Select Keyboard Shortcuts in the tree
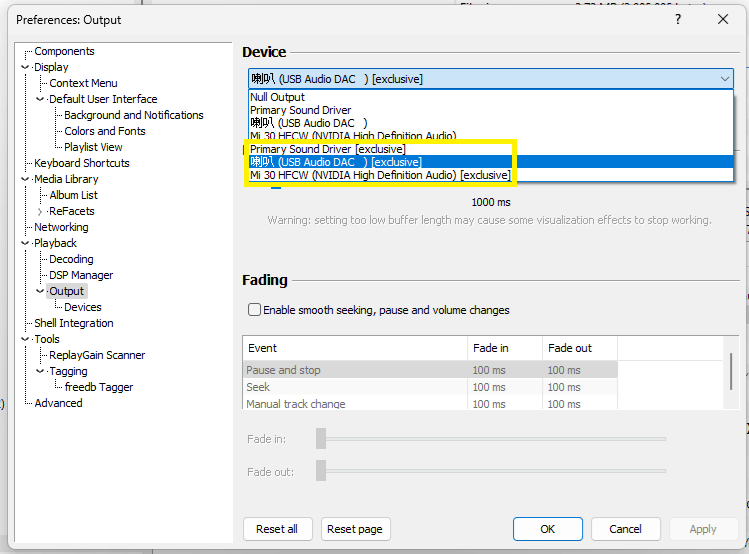 click(81, 163)
